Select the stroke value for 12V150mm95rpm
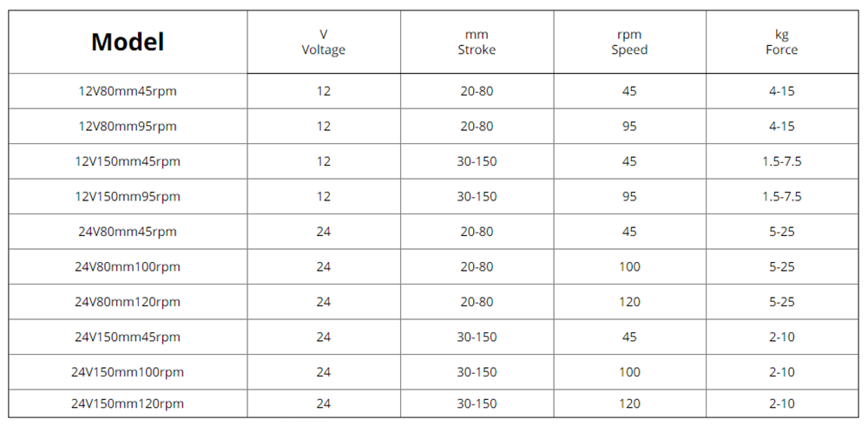This screenshot has height=426, width=868. click(477, 196)
